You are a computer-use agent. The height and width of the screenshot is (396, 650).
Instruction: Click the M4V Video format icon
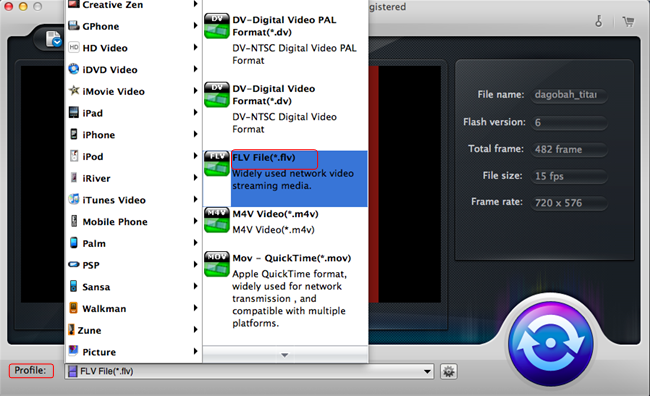(x=216, y=220)
